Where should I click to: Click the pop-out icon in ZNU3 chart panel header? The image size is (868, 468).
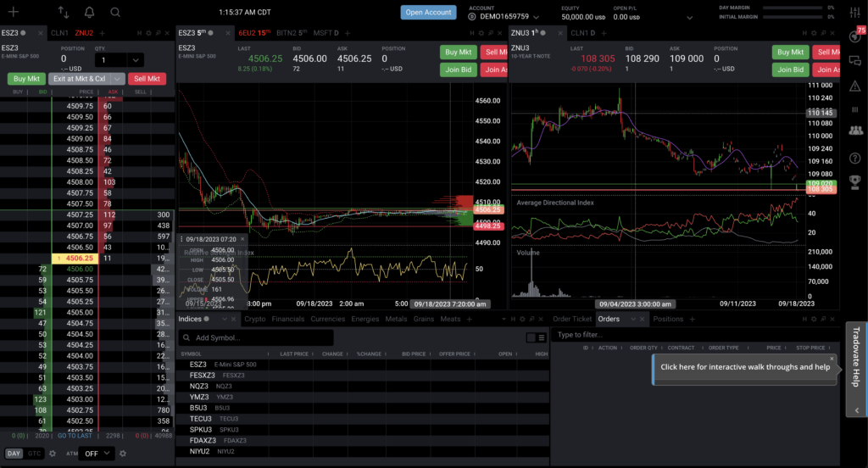tap(822, 33)
